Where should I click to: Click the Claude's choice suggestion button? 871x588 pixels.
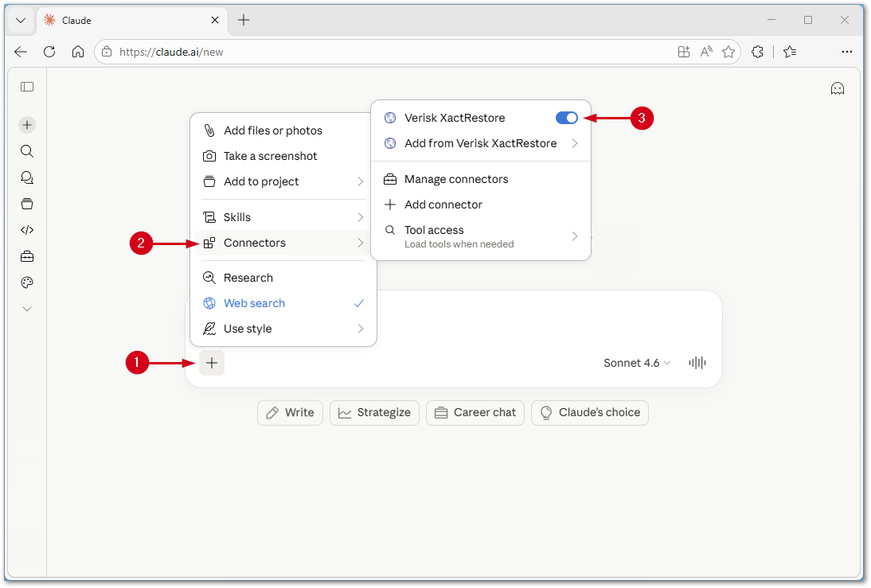coord(590,412)
